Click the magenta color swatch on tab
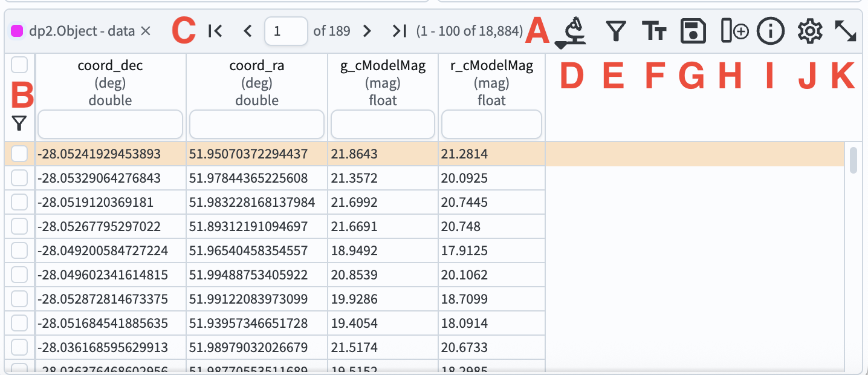This screenshot has width=868, height=375. [x=18, y=31]
